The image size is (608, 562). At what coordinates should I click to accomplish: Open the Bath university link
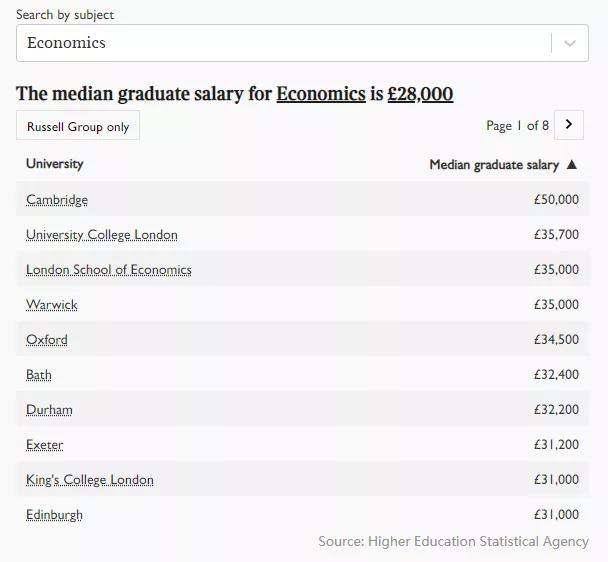39,375
